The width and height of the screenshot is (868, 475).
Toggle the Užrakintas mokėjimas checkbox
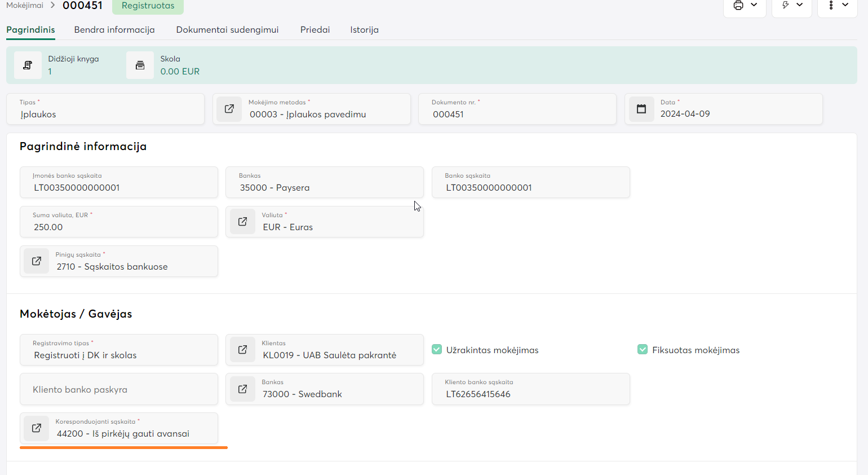coord(437,350)
